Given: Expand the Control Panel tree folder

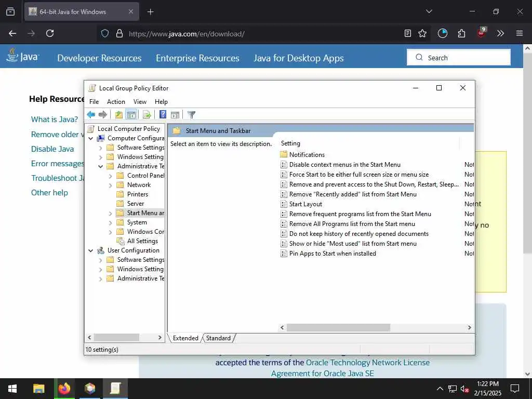Looking at the screenshot, I should point(110,176).
